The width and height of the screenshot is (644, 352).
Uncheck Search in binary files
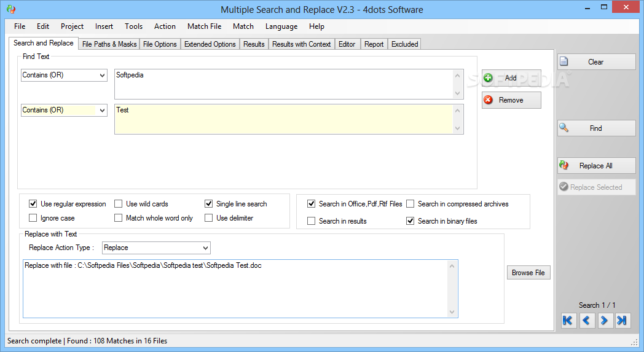tap(410, 221)
